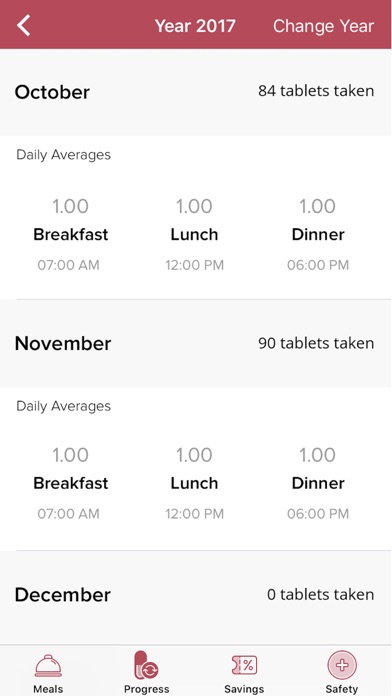The height and width of the screenshot is (696, 392).
Task: Open the Meals cloche icon
Action: click(x=48, y=666)
